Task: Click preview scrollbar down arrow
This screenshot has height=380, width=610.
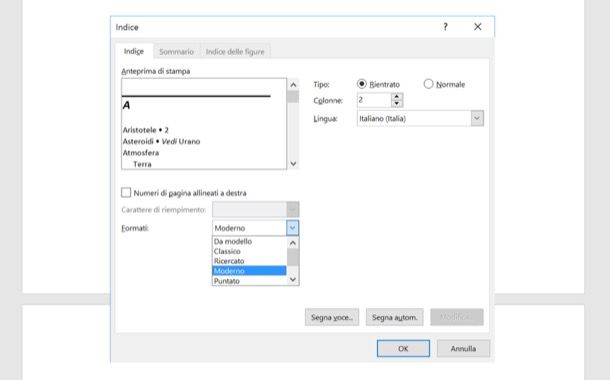Action: tap(293, 164)
